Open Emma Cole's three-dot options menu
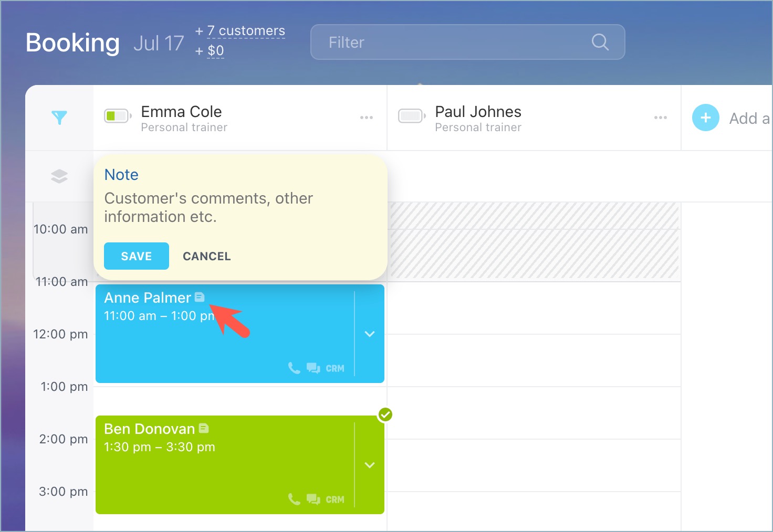773x532 pixels. click(367, 118)
